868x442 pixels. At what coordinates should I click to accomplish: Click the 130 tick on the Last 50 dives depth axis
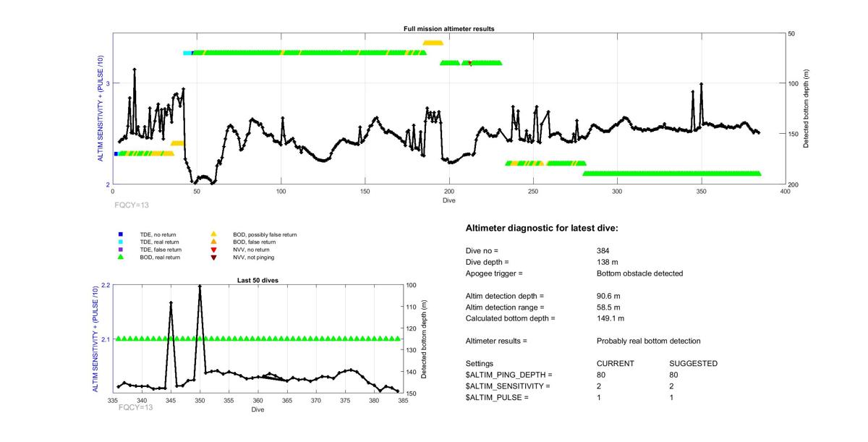pyautogui.click(x=411, y=350)
